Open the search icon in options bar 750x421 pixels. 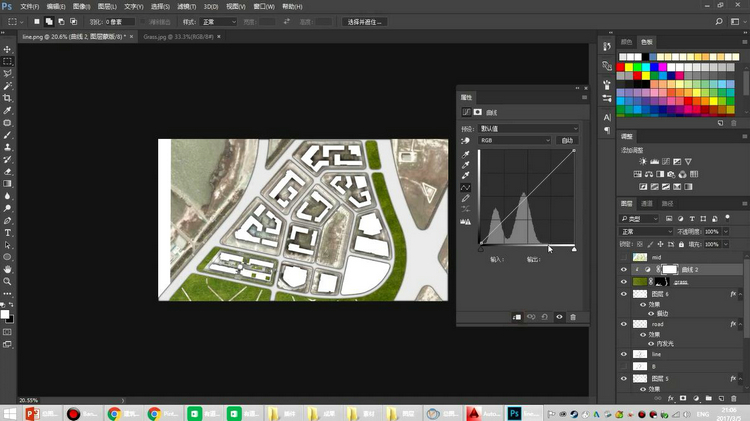tap(719, 22)
